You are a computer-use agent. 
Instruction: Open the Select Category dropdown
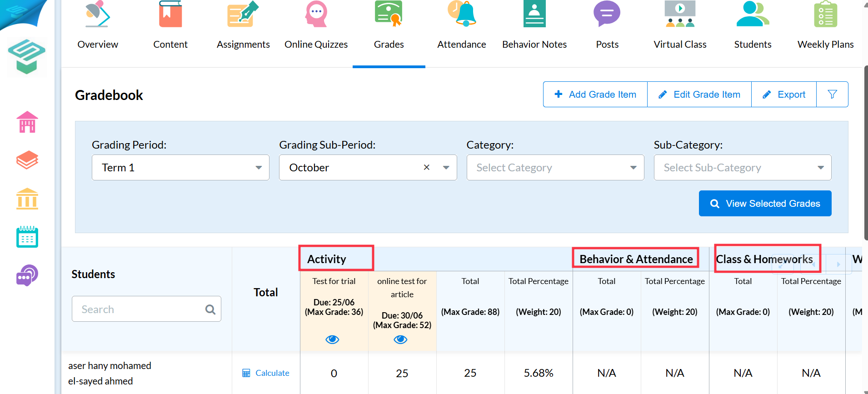click(555, 168)
